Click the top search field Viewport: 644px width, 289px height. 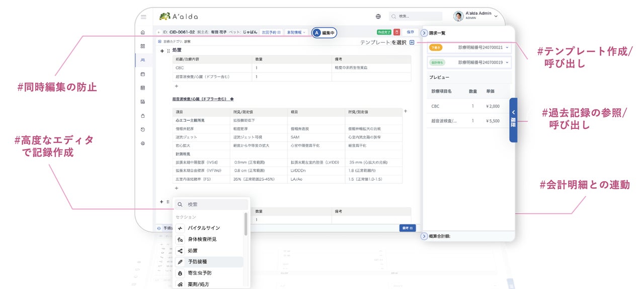(416, 16)
